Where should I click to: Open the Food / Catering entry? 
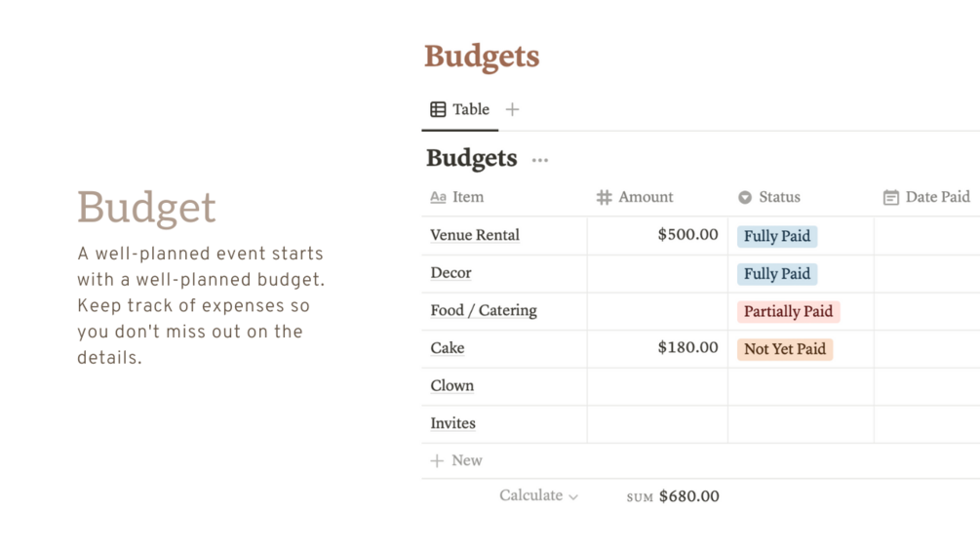pyautogui.click(x=484, y=310)
